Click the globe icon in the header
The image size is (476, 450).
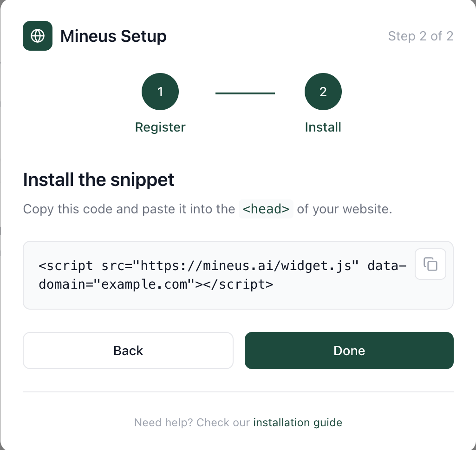tap(38, 35)
